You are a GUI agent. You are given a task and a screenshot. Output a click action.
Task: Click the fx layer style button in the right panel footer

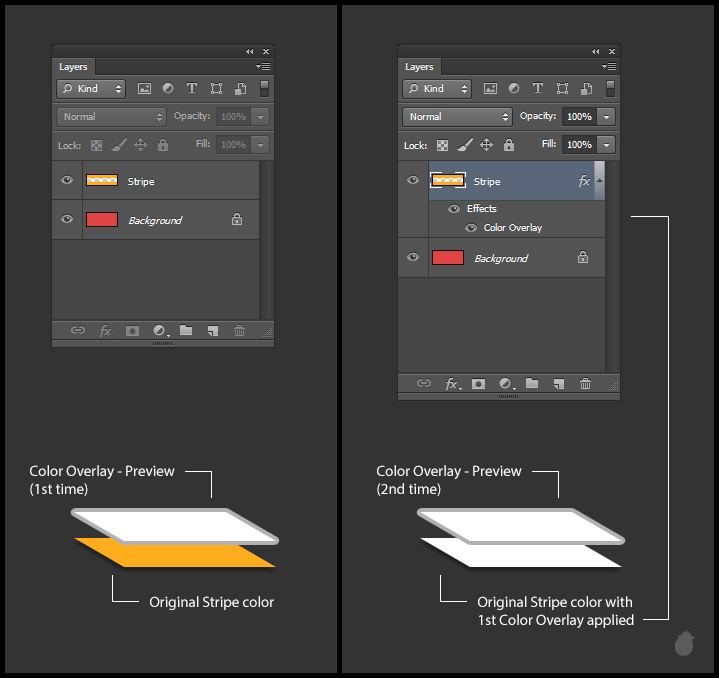click(x=451, y=384)
